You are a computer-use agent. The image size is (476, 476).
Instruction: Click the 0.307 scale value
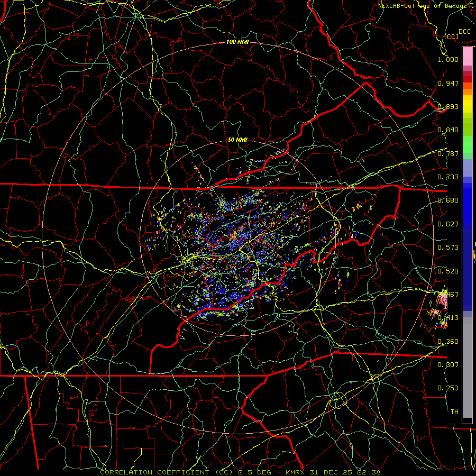448,364
